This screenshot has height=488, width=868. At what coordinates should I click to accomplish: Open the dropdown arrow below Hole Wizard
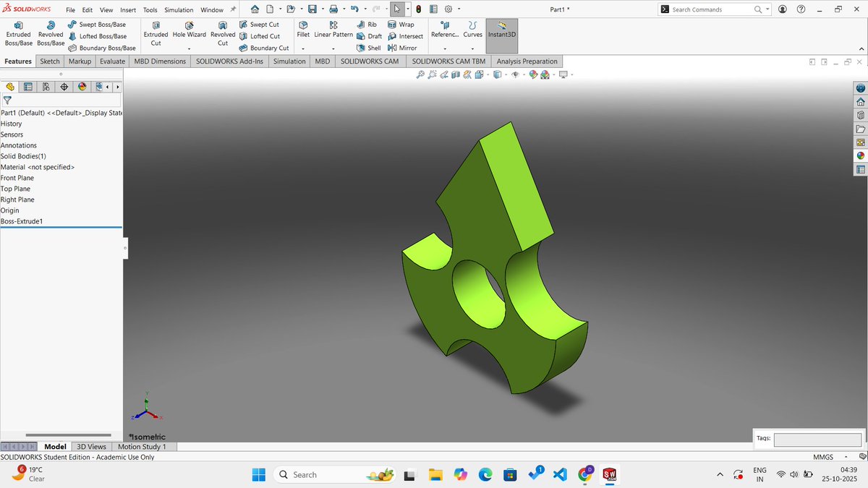[x=190, y=48]
